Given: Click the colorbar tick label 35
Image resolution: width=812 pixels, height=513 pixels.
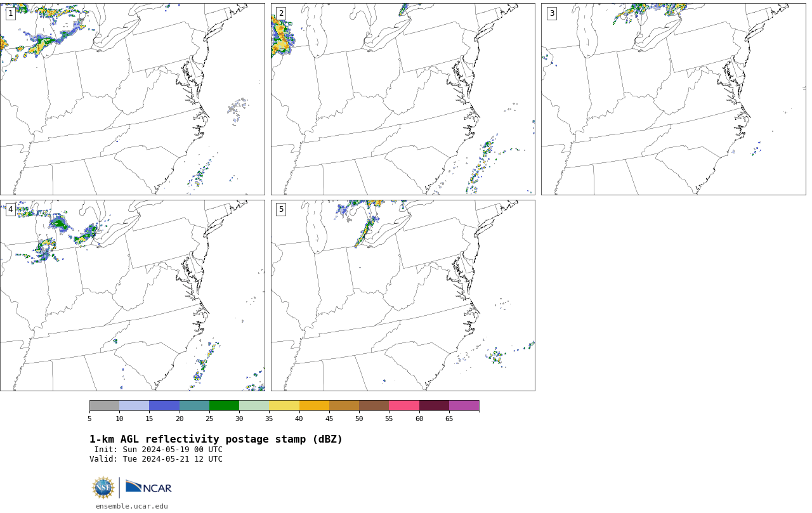Looking at the screenshot, I should coord(269,419).
